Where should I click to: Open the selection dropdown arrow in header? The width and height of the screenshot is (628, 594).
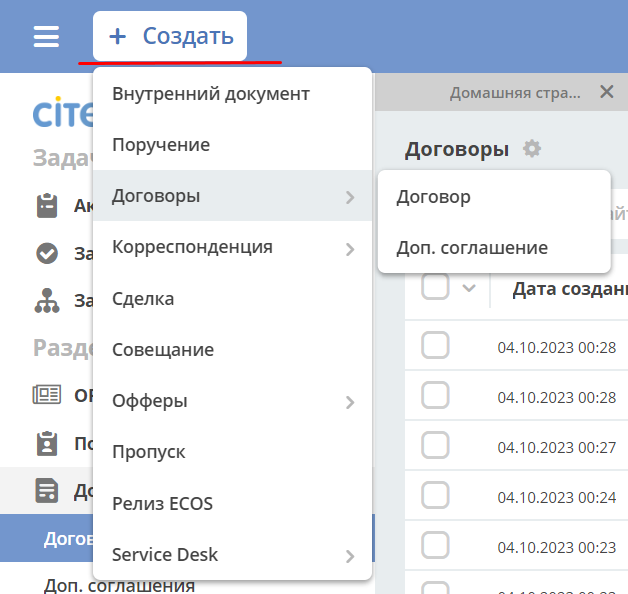469,288
